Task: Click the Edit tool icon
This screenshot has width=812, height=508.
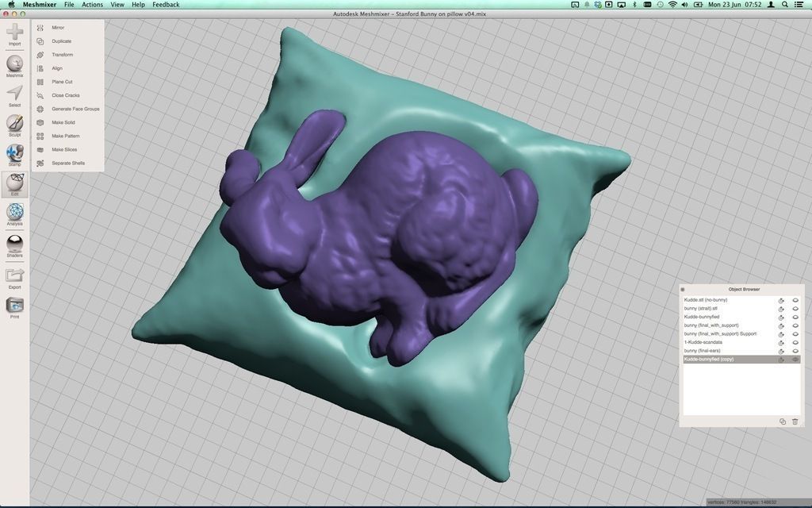Action: [14, 183]
